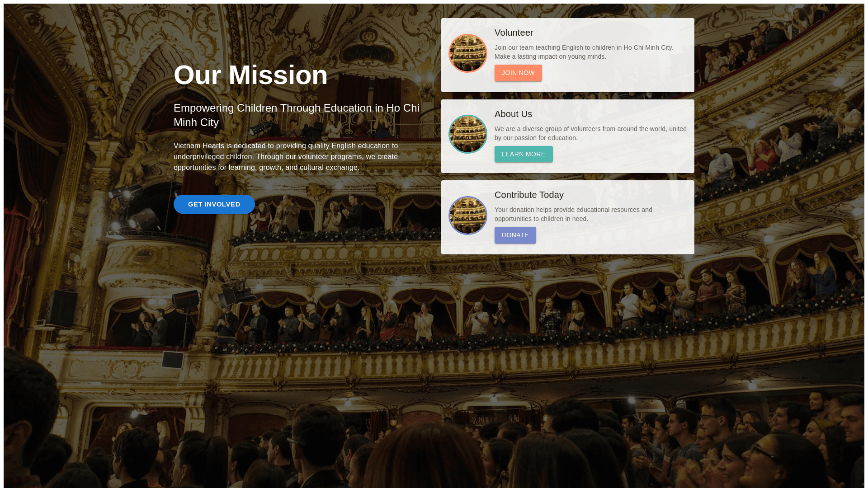Click the Our Mission main heading
868x488 pixels.
250,75
